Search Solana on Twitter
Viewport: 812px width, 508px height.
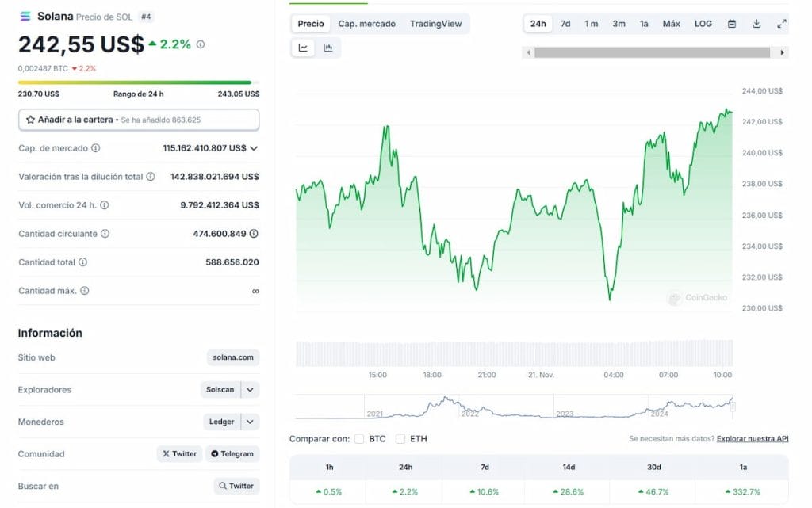click(x=236, y=486)
